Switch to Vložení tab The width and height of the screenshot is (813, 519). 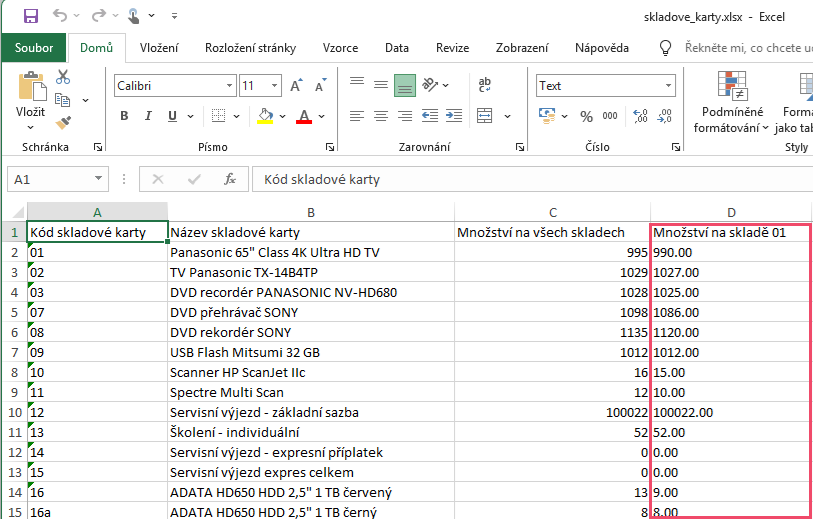[x=159, y=48]
